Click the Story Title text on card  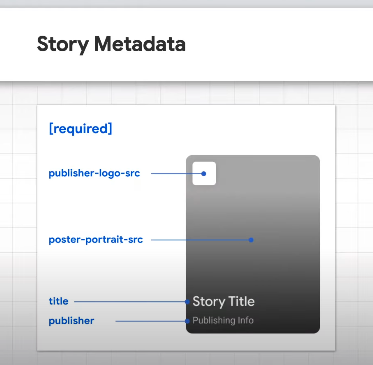[x=223, y=301]
